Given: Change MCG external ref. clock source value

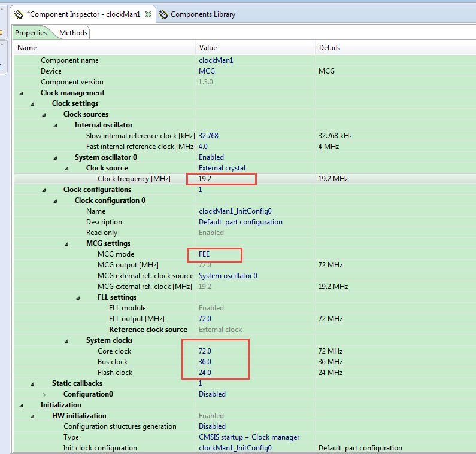Looking at the screenshot, I should click(x=228, y=276).
